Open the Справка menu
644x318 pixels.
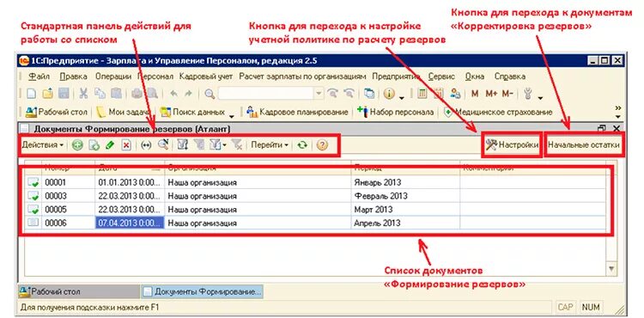pos(510,76)
